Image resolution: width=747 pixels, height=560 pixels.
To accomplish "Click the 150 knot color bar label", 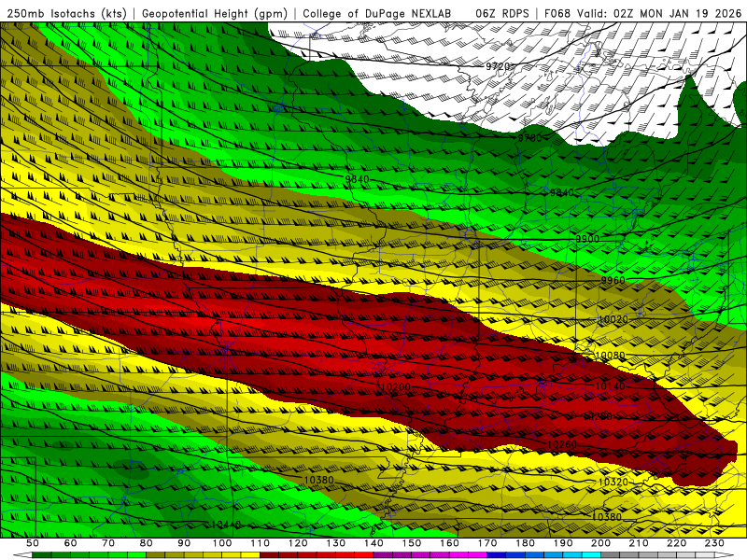I will point(412,543).
